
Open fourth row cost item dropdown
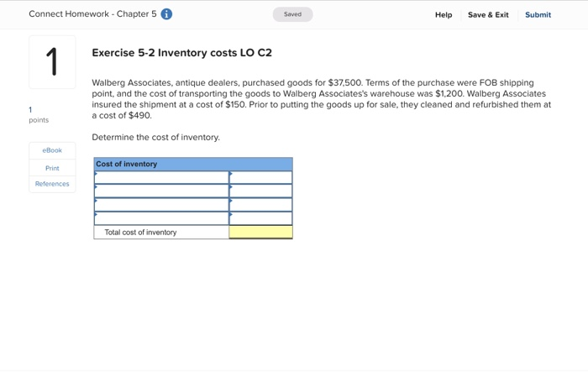pos(161,218)
